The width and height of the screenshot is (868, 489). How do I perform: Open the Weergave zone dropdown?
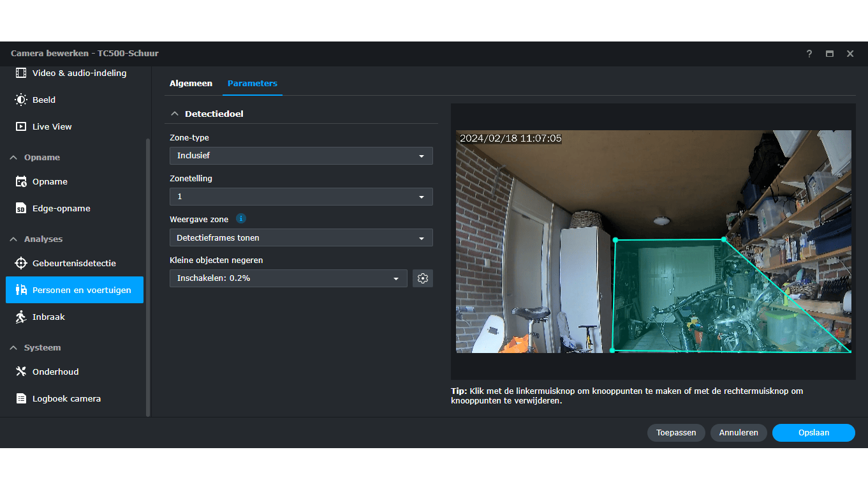(301, 237)
